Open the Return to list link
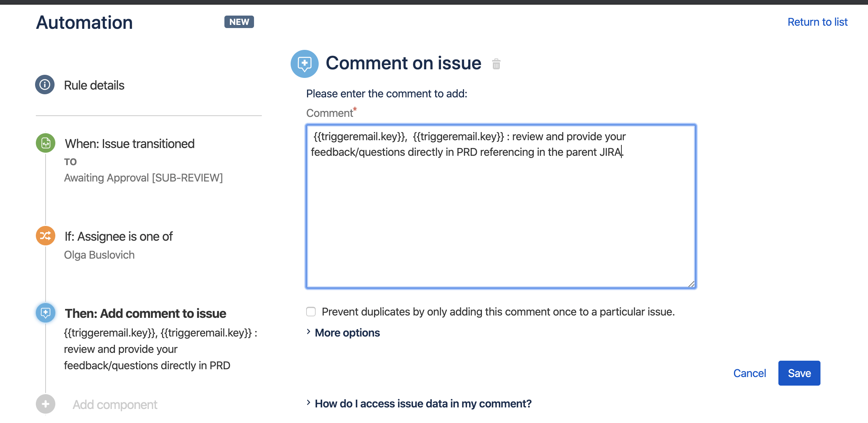This screenshot has height=423, width=868. coord(817,22)
